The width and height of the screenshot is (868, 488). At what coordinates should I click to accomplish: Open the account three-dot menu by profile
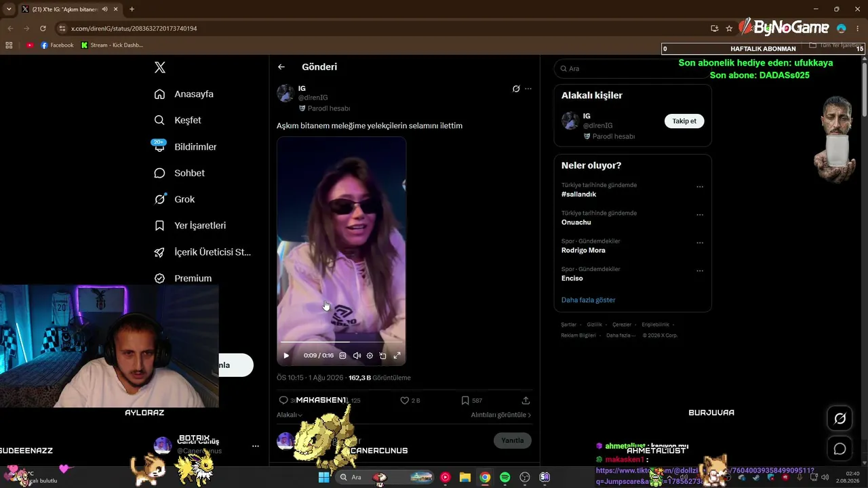[x=256, y=446]
